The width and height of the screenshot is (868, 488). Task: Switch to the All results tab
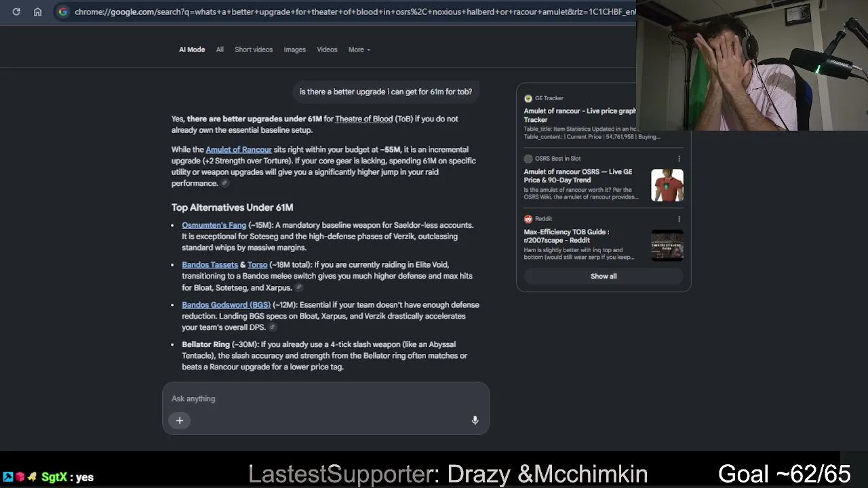220,49
